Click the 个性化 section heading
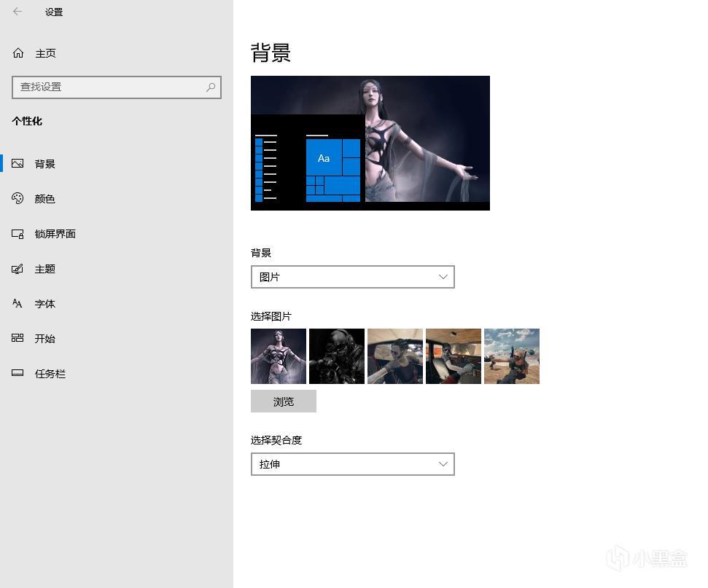The width and height of the screenshot is (708, 588). [27, 121]
